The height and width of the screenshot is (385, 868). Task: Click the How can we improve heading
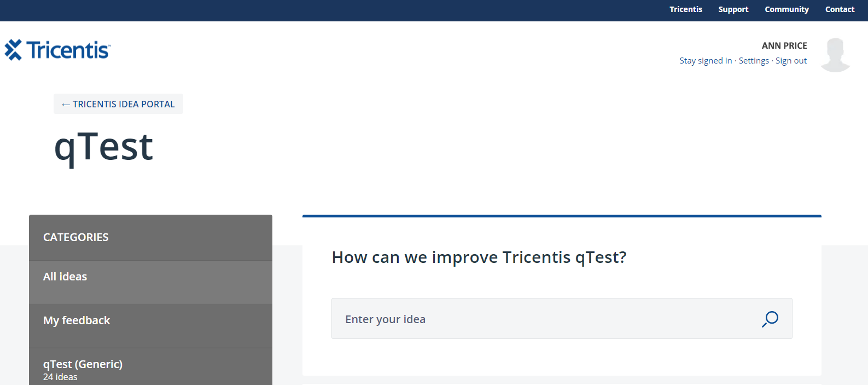point(479,257)
